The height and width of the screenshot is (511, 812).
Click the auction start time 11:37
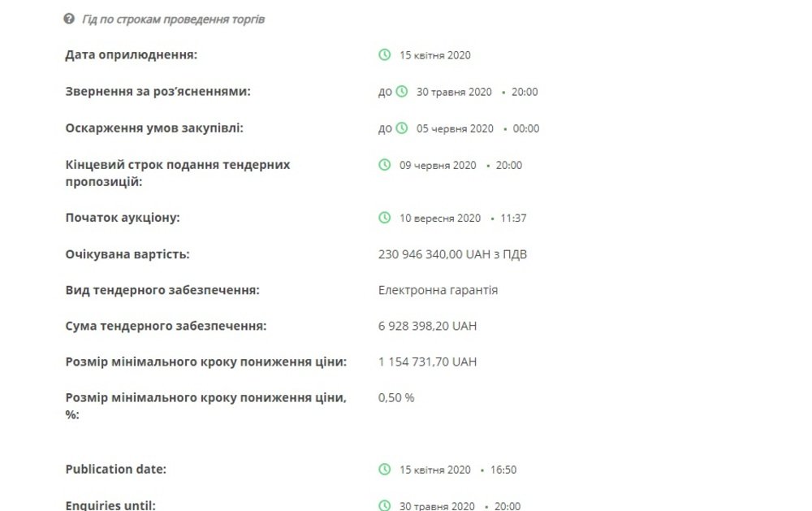point(513,219)
